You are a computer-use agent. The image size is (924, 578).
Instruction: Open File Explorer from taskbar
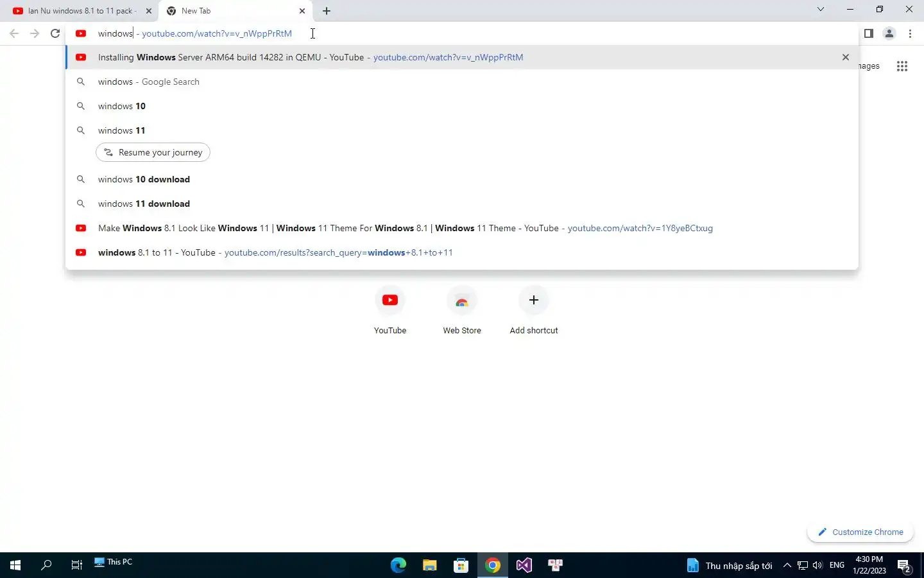click(430, 565)
